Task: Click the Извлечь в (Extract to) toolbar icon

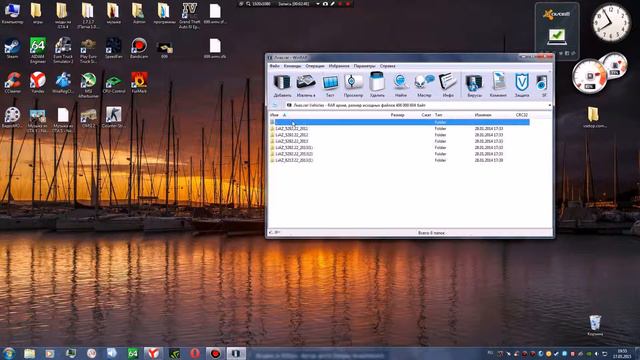Action: point(306,85)
